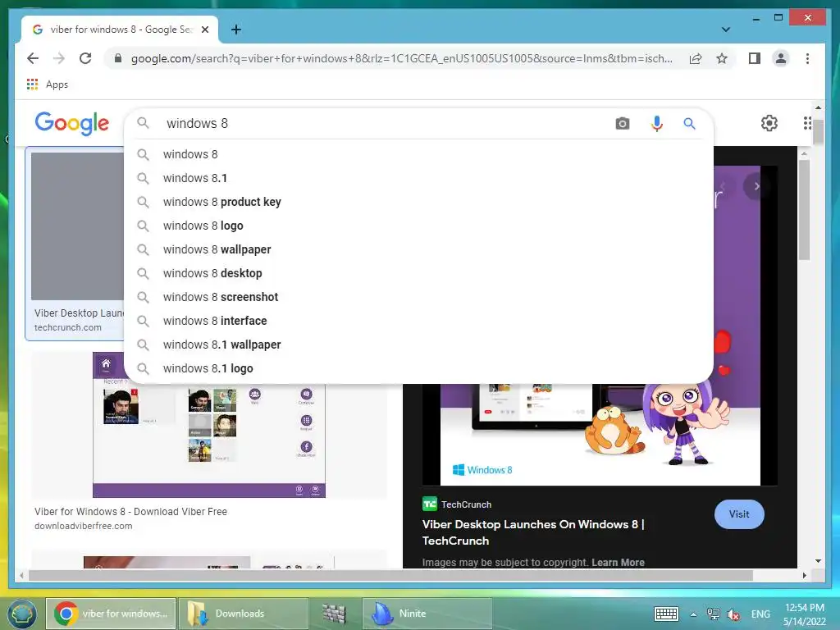Open the Learn More copyright link
This screenshot has height=630, width=840.
point(618,563)
